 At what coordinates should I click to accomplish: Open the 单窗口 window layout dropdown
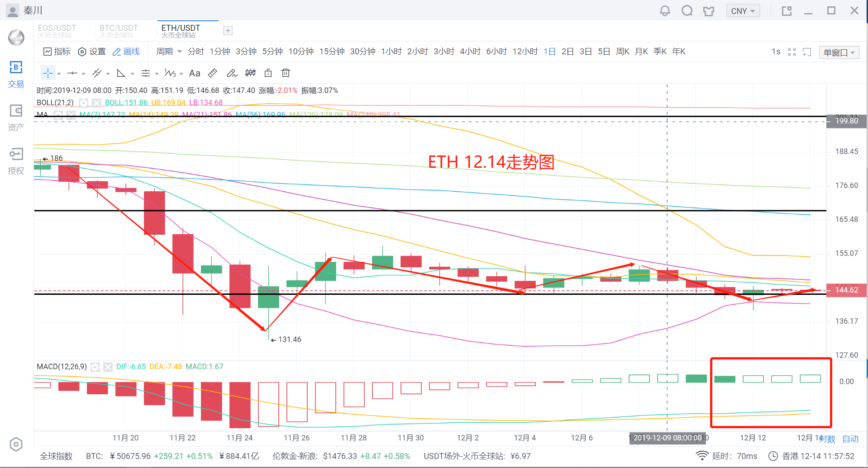pos(839,52)
